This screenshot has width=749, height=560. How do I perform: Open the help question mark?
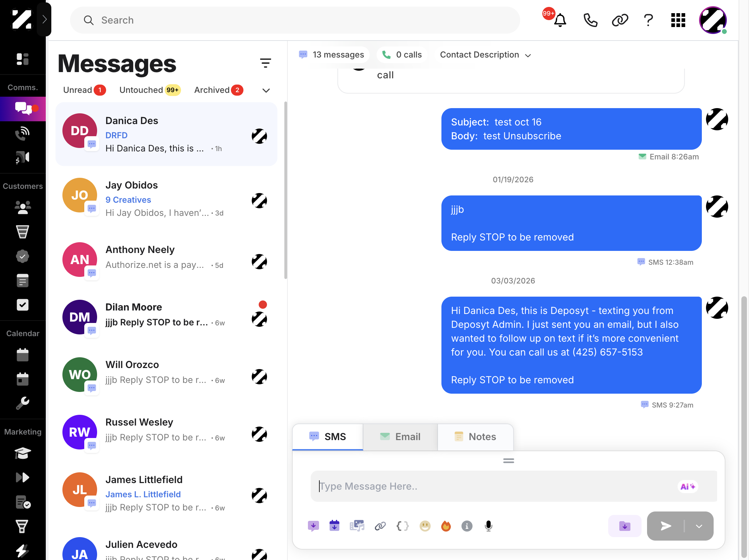648,20
